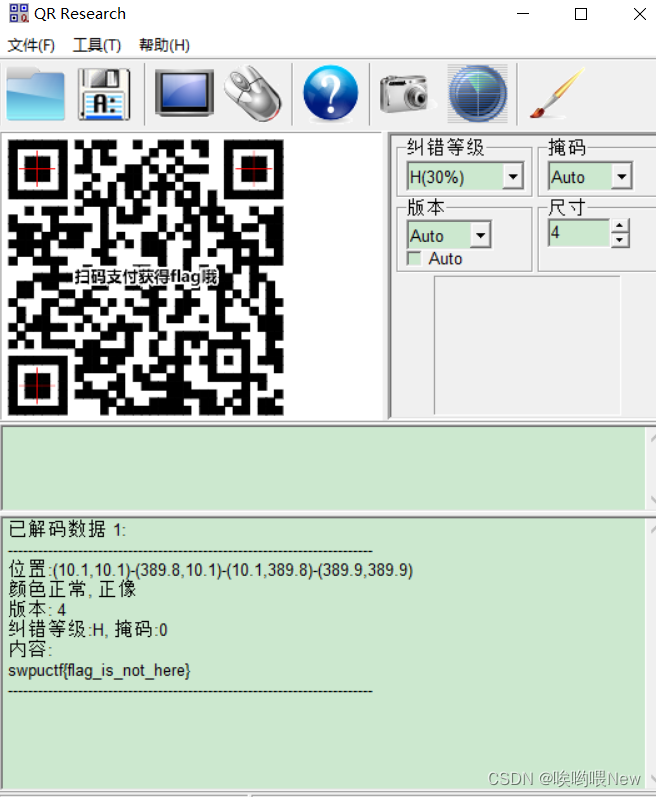The image size is (656, 797).
Task: Click the mouse pointer toolbar icon
Action: (x=253, y=94)
